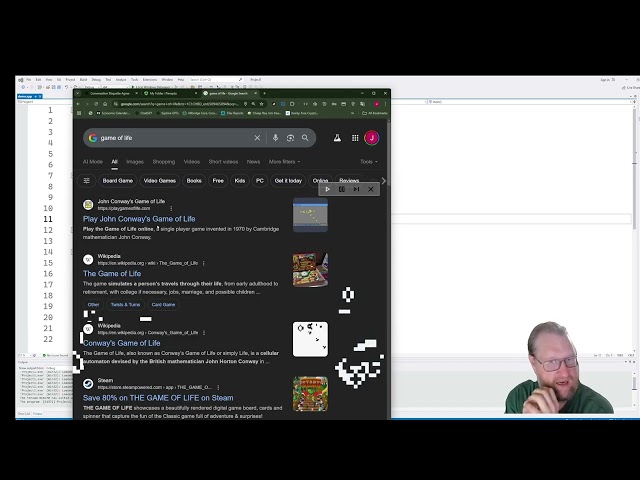The width and height of the screenshot is (640, 480).
Task: Open more options for playgameoflife.com result
Action: pos(171,209)
